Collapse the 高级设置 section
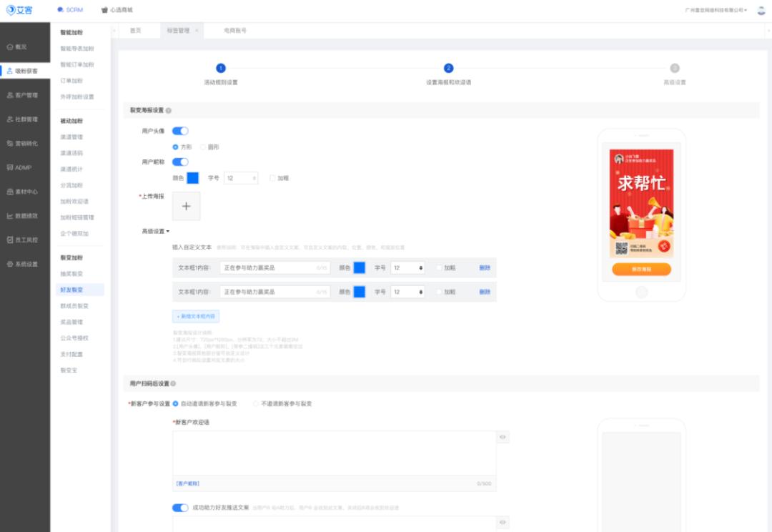772x532 pixels. tap(155, 231)
